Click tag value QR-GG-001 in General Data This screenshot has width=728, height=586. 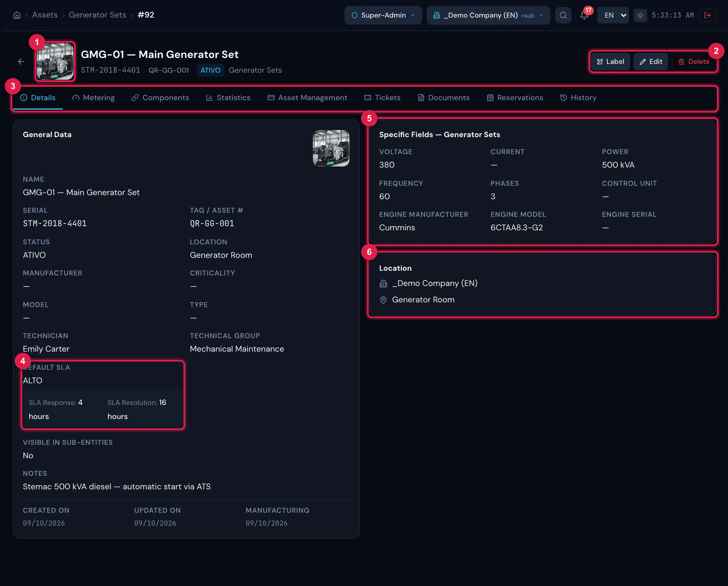point(212,224)
